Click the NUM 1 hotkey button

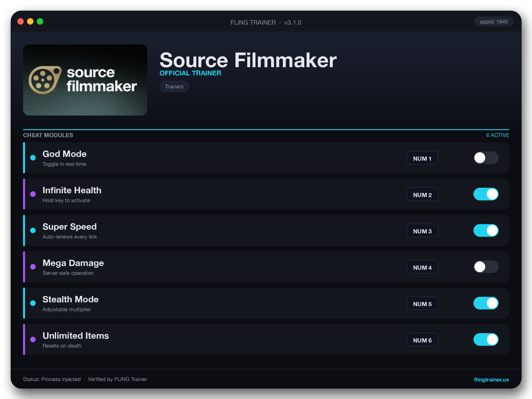pos(422,158)
